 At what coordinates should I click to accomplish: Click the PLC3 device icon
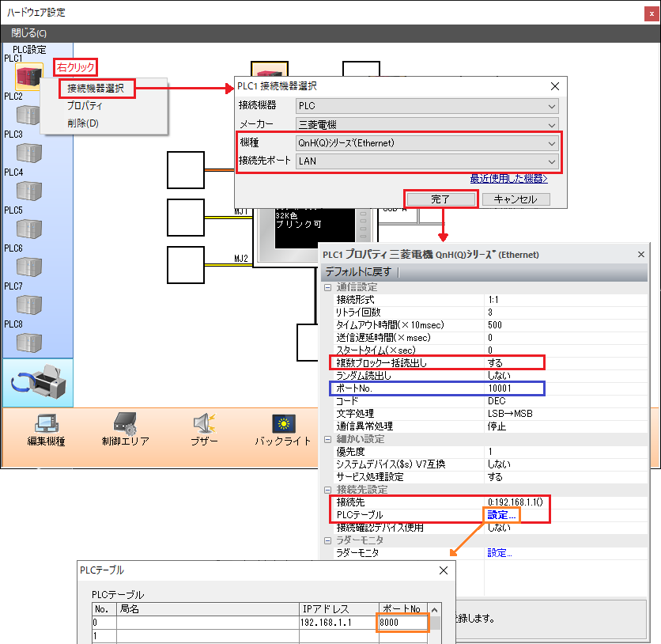[28, 153]
